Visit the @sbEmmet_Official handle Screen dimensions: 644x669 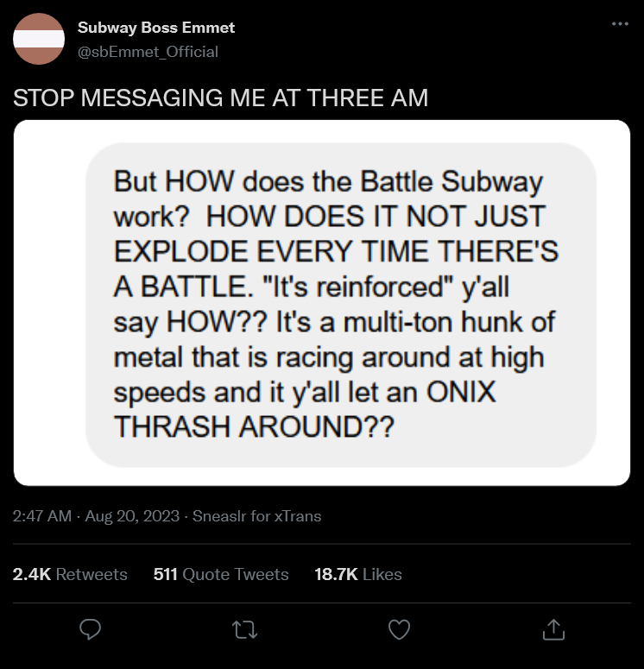(x=148, y=52)
